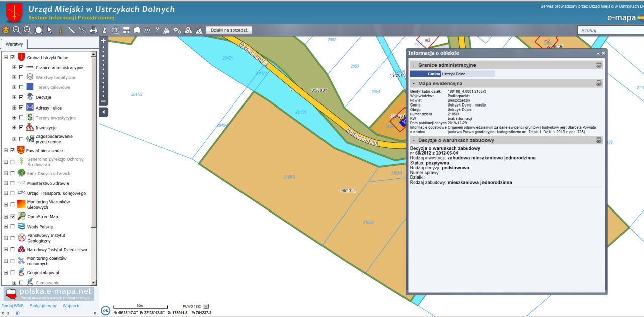Click the layers stack toolbar icon

point(6,30)
